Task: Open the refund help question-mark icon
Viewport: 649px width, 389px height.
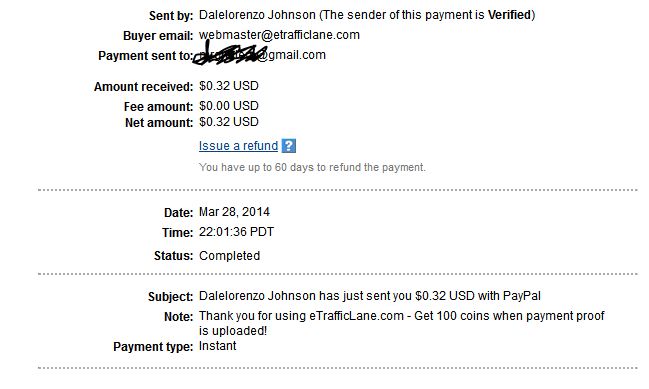Action: coord(289,146)
